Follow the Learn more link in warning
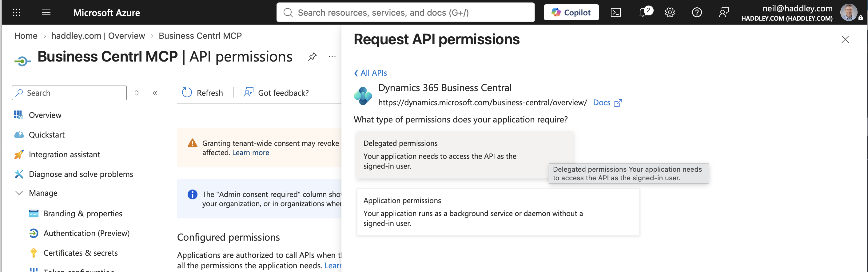The height and width of the screenshot is (272, 868). click(251, 153)
